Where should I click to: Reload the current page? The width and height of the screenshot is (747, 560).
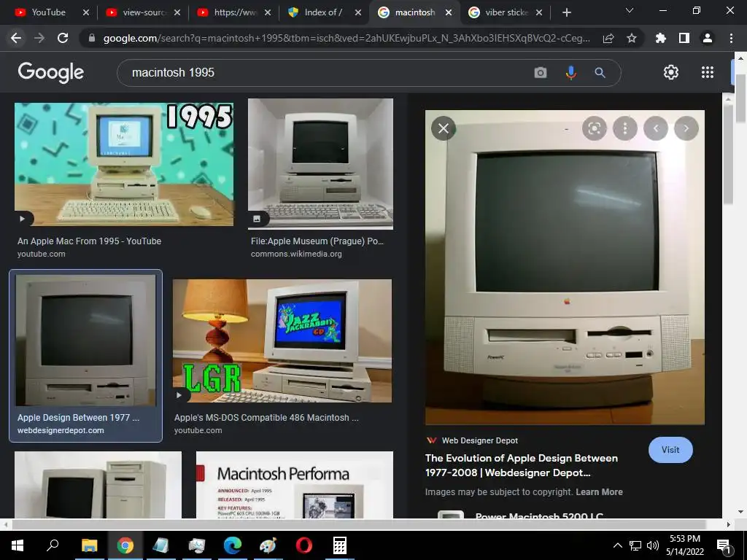coord(63,38)
